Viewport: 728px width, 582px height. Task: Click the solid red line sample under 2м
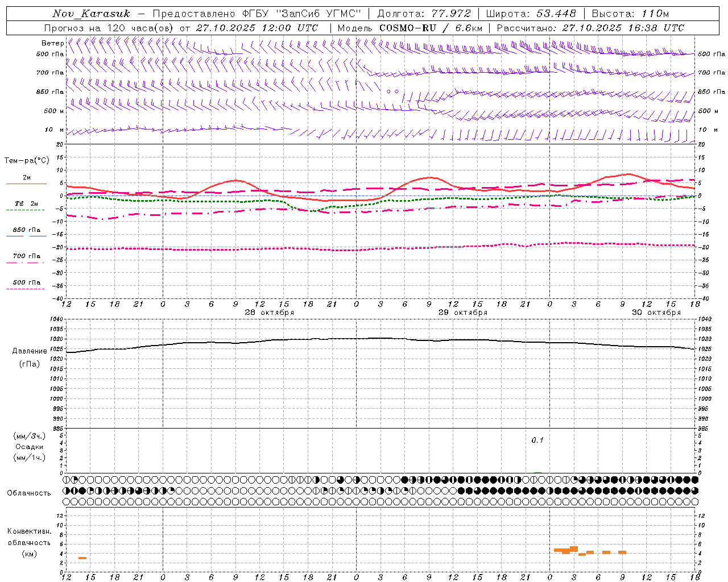pos(26,184)
